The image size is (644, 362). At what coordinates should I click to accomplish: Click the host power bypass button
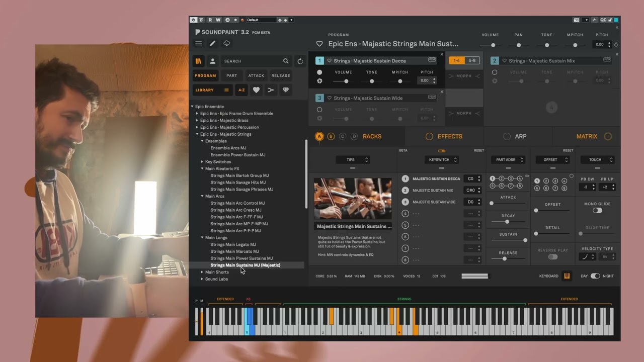tap(193, 20)
